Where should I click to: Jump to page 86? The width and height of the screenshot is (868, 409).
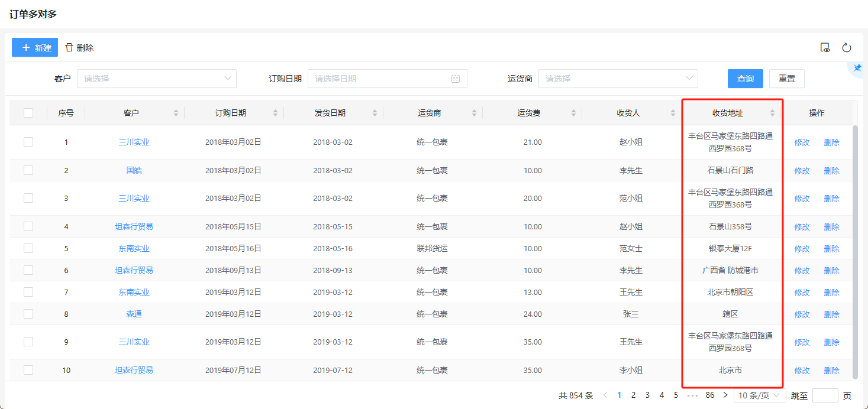click(710, 395)
